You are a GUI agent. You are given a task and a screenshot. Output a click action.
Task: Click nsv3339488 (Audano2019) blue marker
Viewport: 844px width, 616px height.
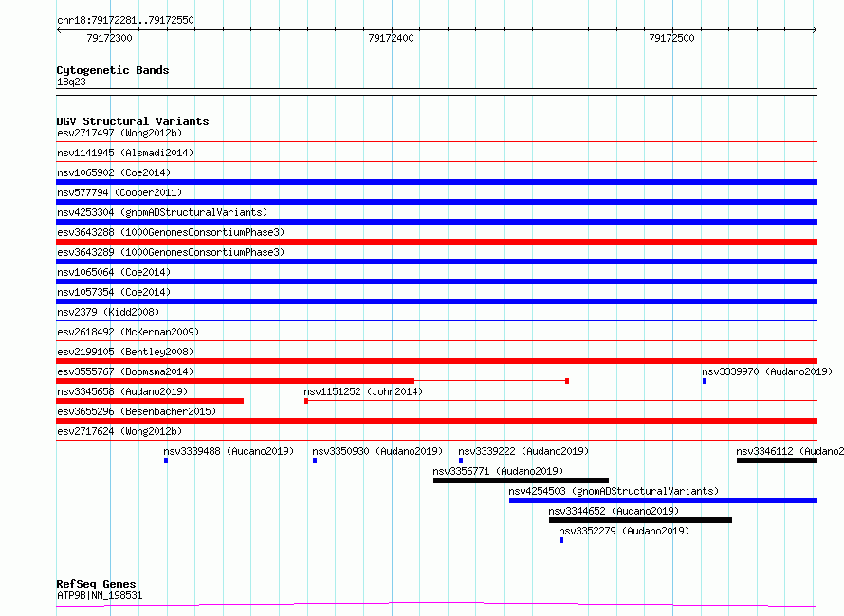point(166,461)
